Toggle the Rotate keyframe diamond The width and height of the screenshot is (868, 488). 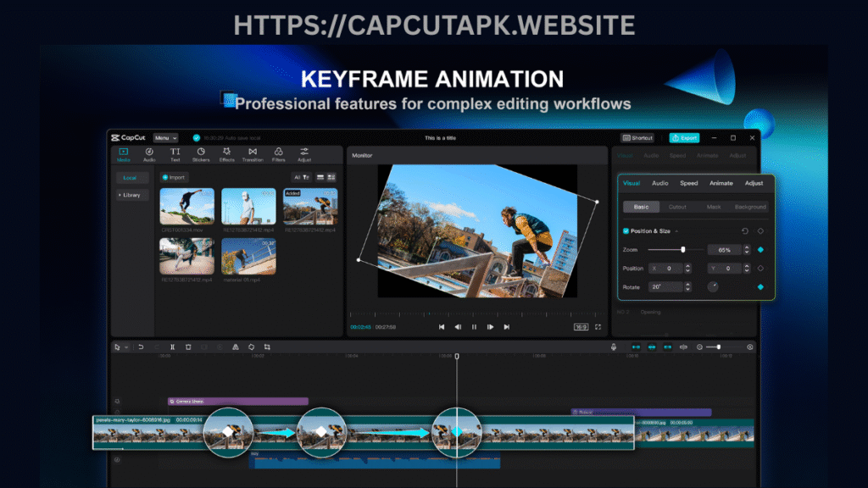click(760, 286)
